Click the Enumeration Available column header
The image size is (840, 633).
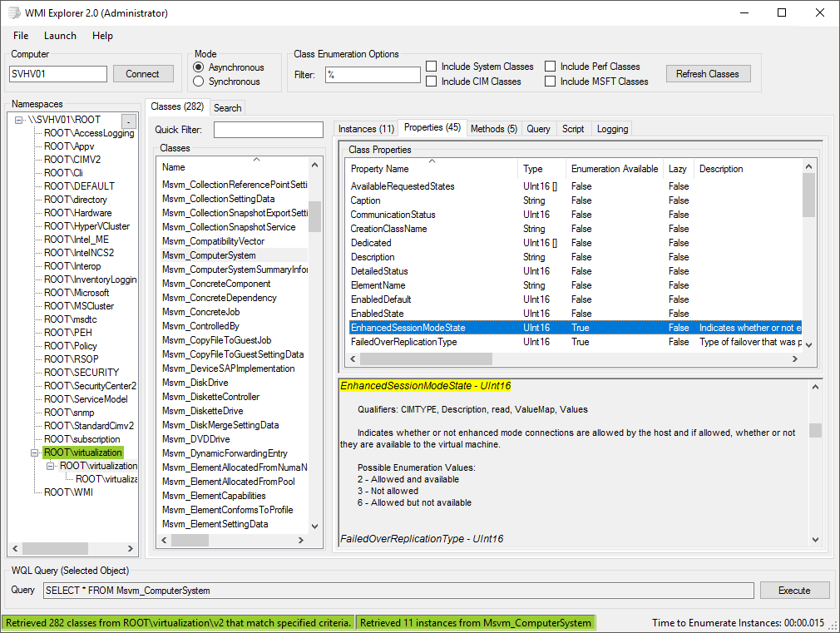pos(615,169)
